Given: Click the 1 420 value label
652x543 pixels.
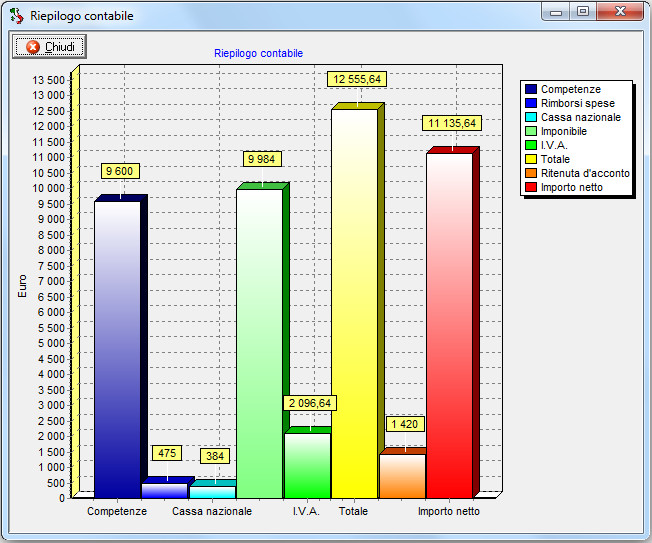Looking at the screenshot, I should [405, 424].
